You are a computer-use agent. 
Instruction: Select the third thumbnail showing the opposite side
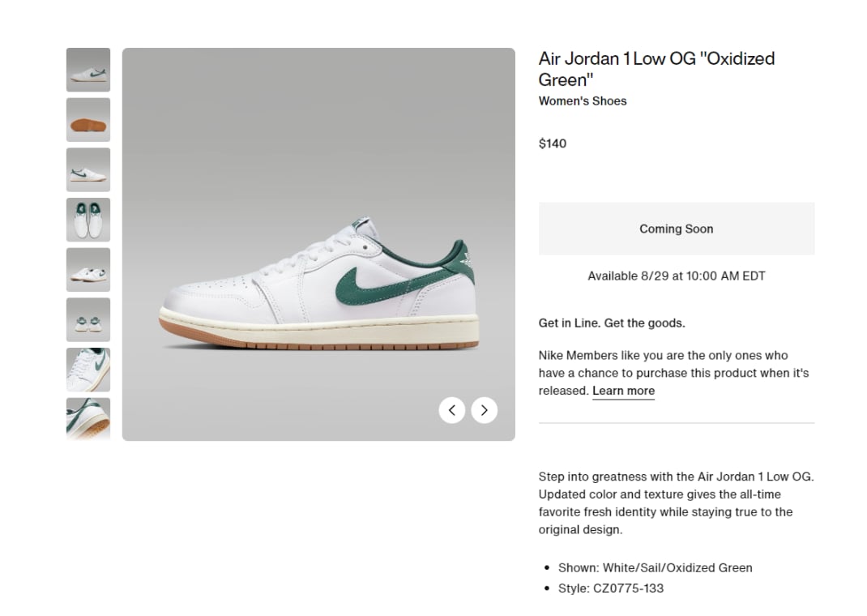pyautogui.click(x=88, y=170)
